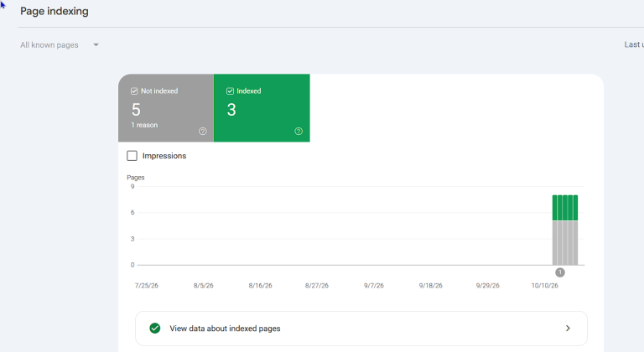This screenshot has height=352, width=644.
Task: Click the chevron arrow on indexed pages row
Action: (x=568, y=329)
